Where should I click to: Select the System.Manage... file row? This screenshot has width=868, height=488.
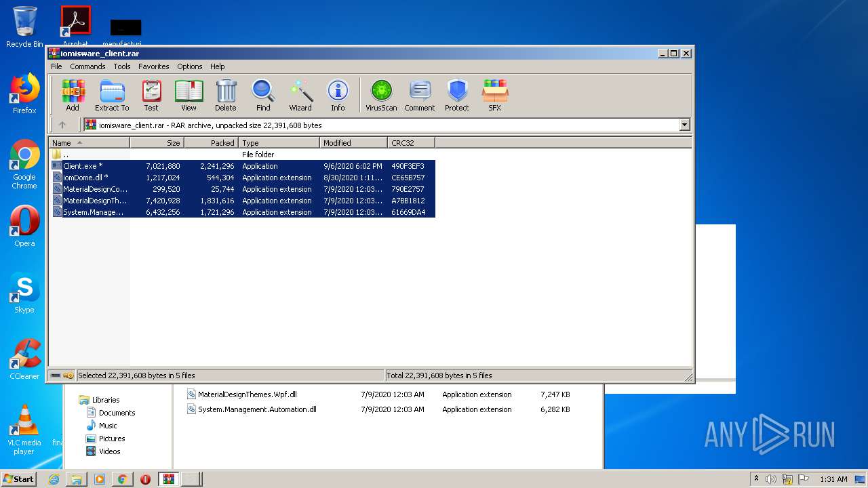pos(243,212)
